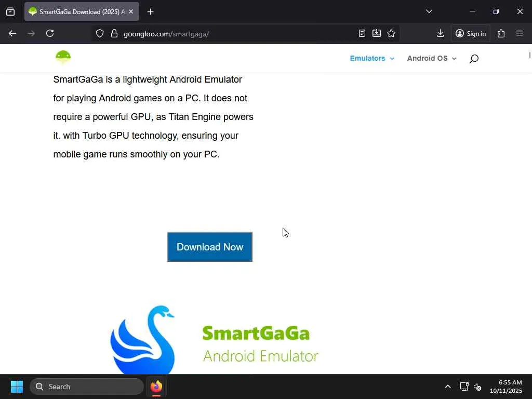Open Firefox tab overview (Firefox View) icon

(x=10, y=11)
